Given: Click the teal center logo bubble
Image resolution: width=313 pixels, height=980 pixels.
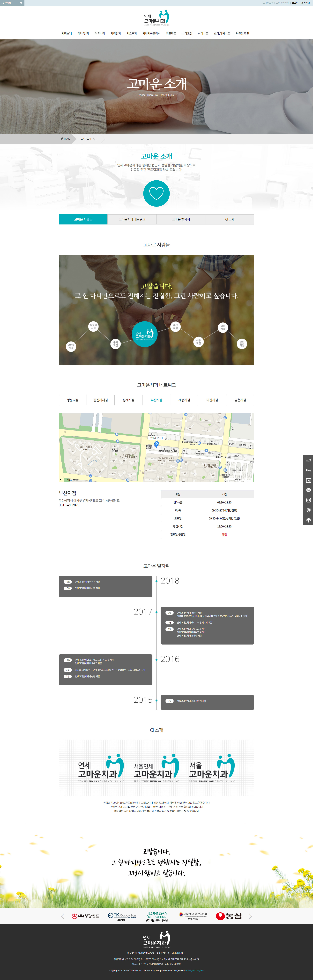Looking at the screenshot, I should tap(145, 334).
